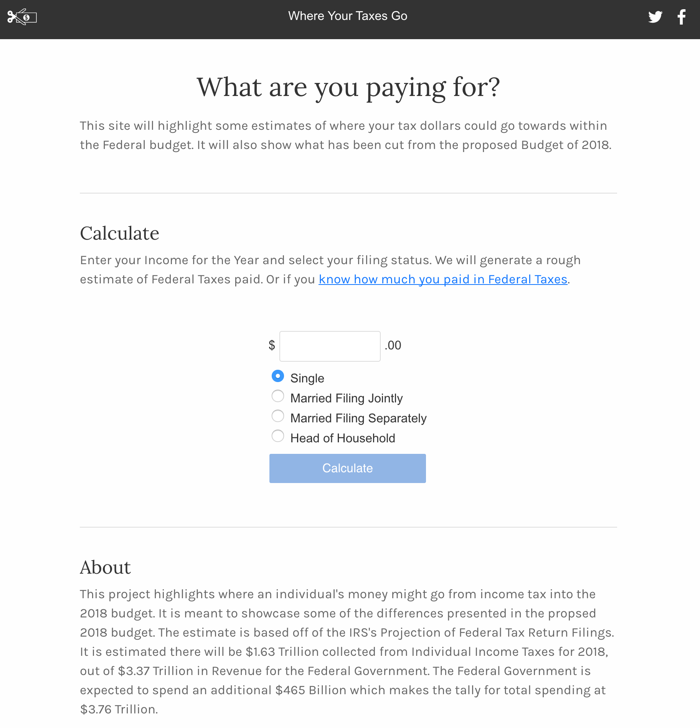Choose Married Filing Separately

(x=277, y=416)
